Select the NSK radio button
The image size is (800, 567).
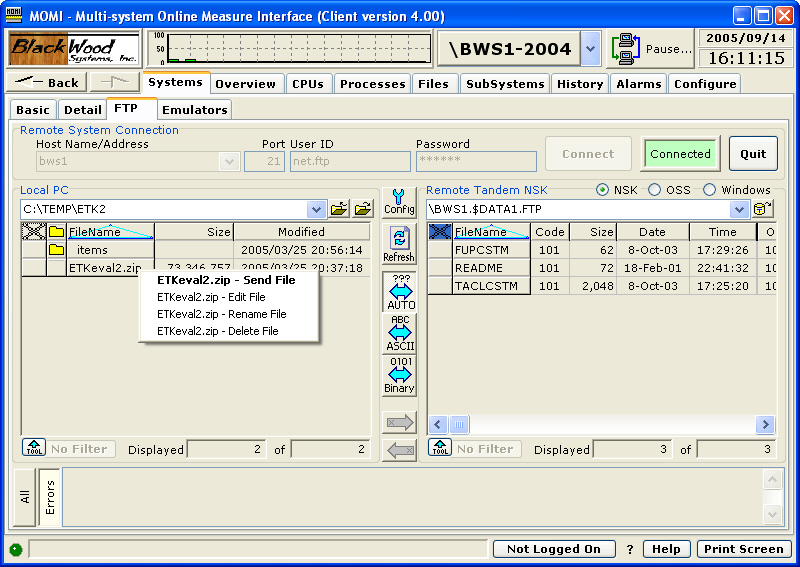pos(603,190)
